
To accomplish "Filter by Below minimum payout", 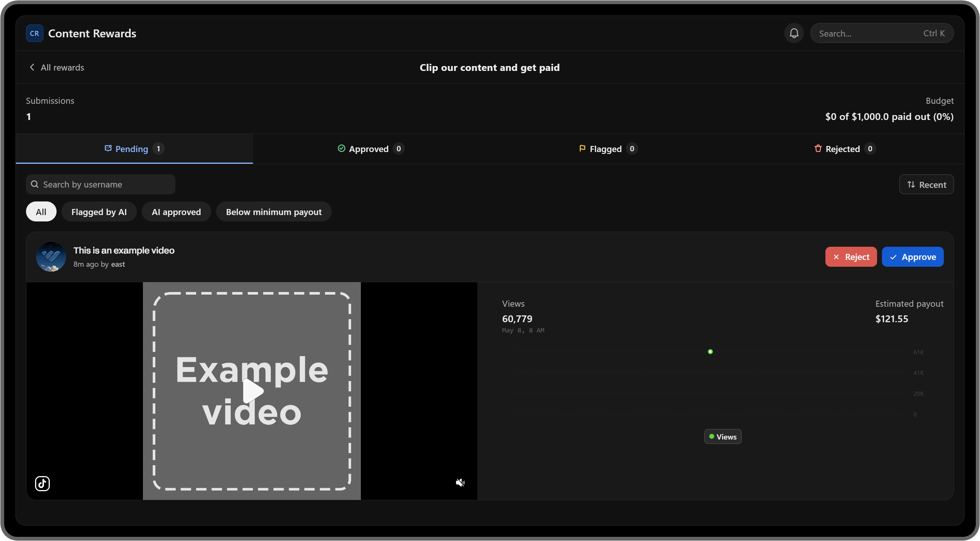I will pos(273,212).
